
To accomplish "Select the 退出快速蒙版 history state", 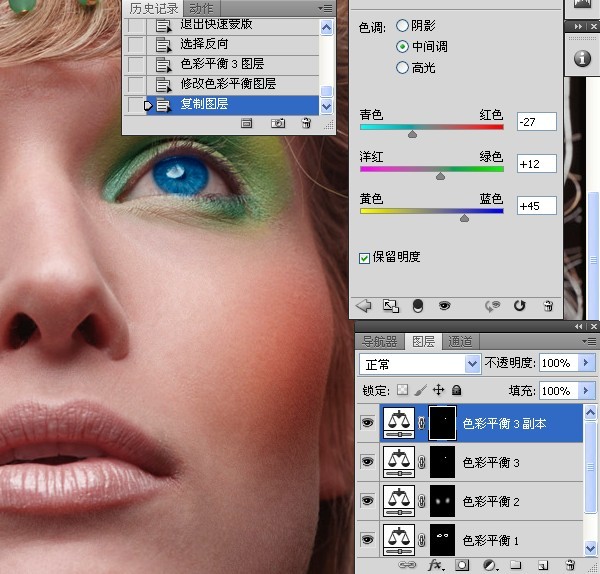I will [x=232, y=25].
